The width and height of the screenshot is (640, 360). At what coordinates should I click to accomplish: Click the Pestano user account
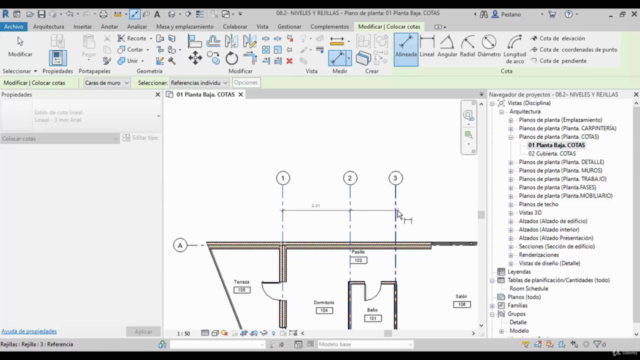click(x=510, y=14)
